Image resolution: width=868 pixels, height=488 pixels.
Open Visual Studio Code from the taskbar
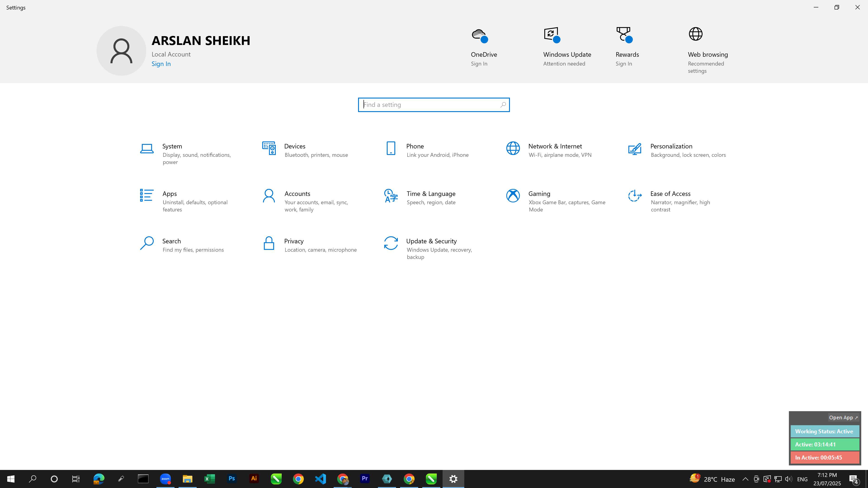[321, 479]
